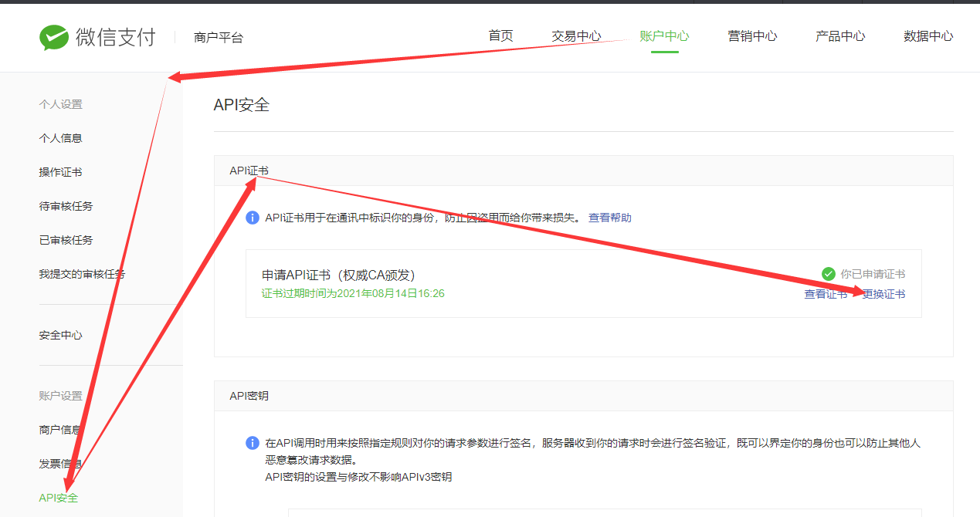980x517 pixels.
Task: Open 商户信息 in the sidebar
Action: click(60, 430)
